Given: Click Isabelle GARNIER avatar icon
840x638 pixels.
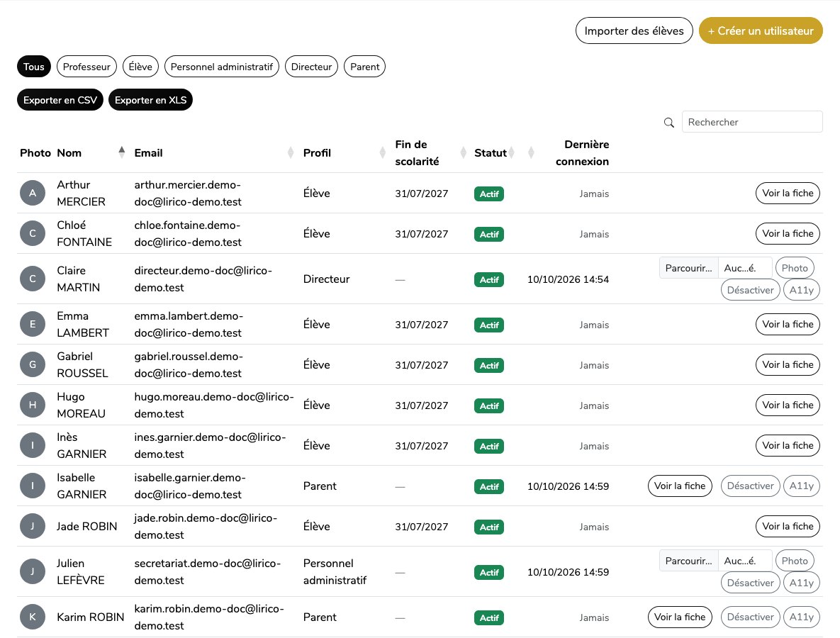Looking at the screenshot, I should (33, 486).
